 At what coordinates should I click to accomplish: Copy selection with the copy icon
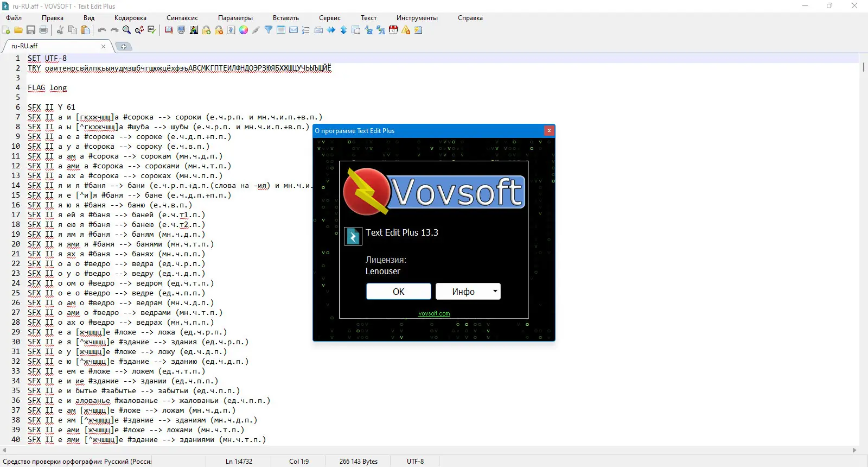73,30
